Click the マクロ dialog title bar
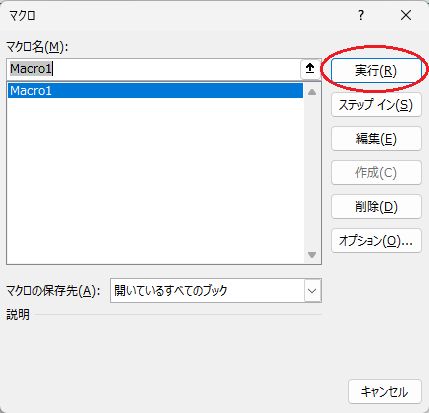429x413 pixels. pos(180,15)
